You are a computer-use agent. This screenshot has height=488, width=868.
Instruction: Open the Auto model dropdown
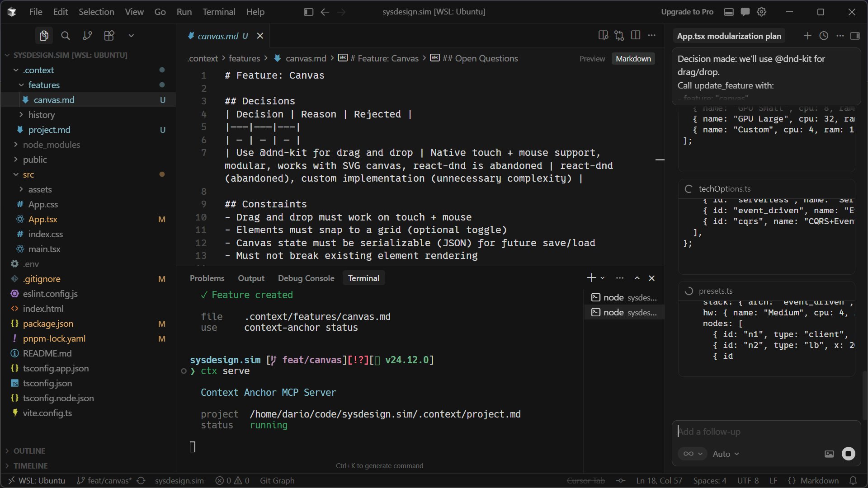pyautogui.click(x=726, y=454)
